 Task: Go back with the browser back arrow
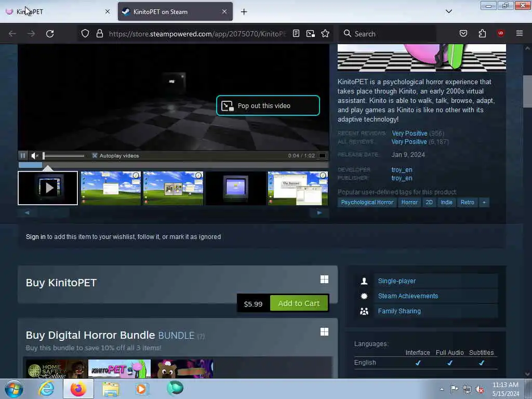pos(12,34)
